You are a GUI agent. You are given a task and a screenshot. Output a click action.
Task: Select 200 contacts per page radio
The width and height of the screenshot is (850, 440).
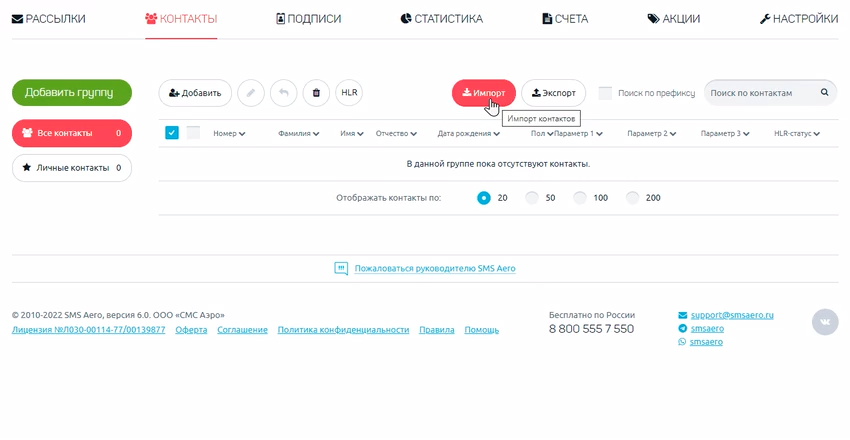point(633,198)
